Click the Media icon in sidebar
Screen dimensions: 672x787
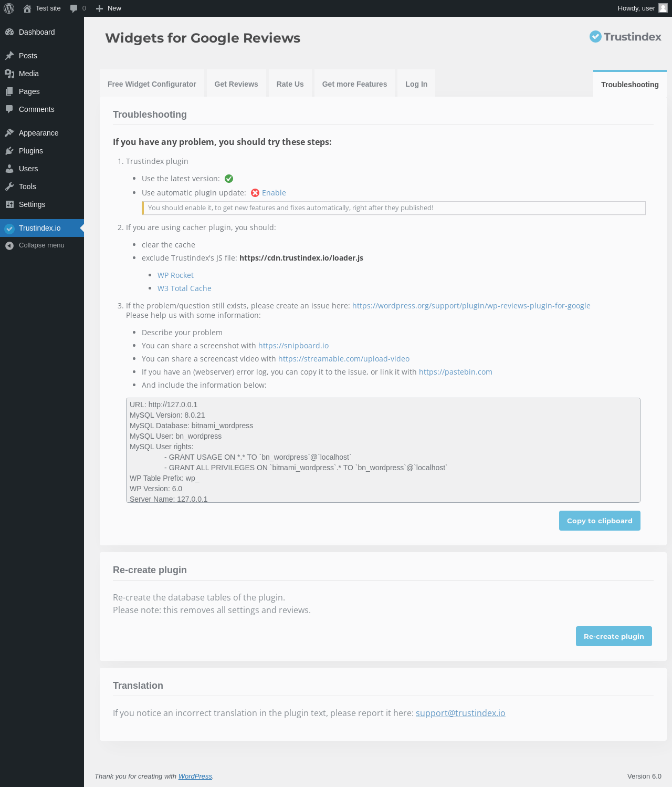(x=9, y=74)
